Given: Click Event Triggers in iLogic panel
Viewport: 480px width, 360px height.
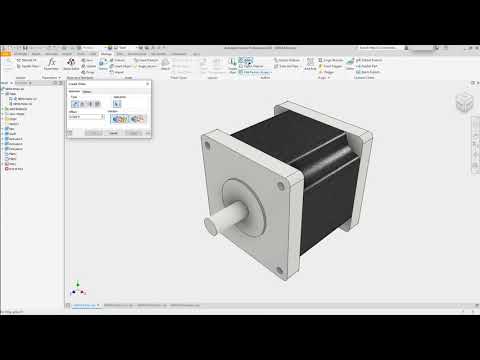Looking at the screenshot, I should point(330,66).
